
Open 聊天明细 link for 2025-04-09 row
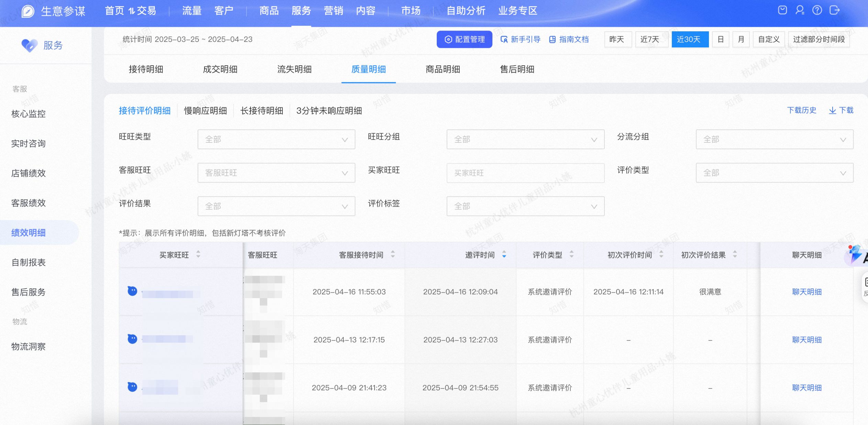tap(806, 388)
